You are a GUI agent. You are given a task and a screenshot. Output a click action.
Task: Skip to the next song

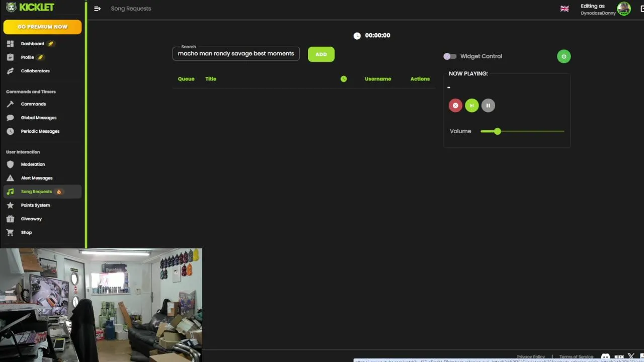click(471, 106)
